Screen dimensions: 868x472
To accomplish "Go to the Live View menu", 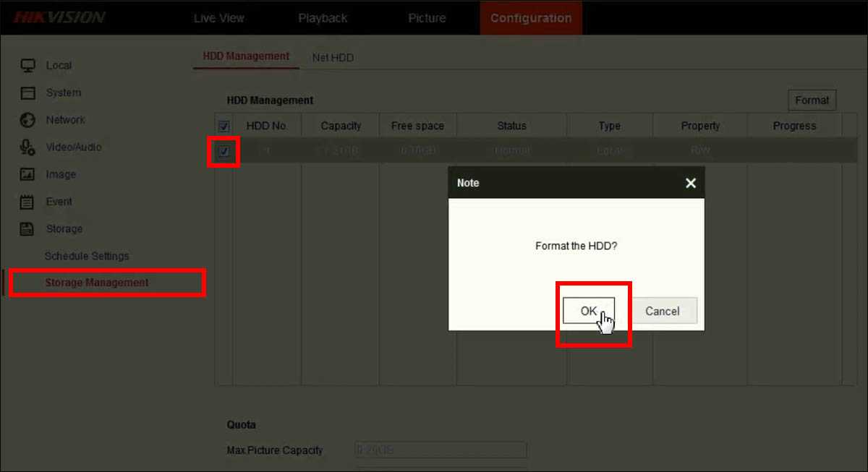I will 219,18.
